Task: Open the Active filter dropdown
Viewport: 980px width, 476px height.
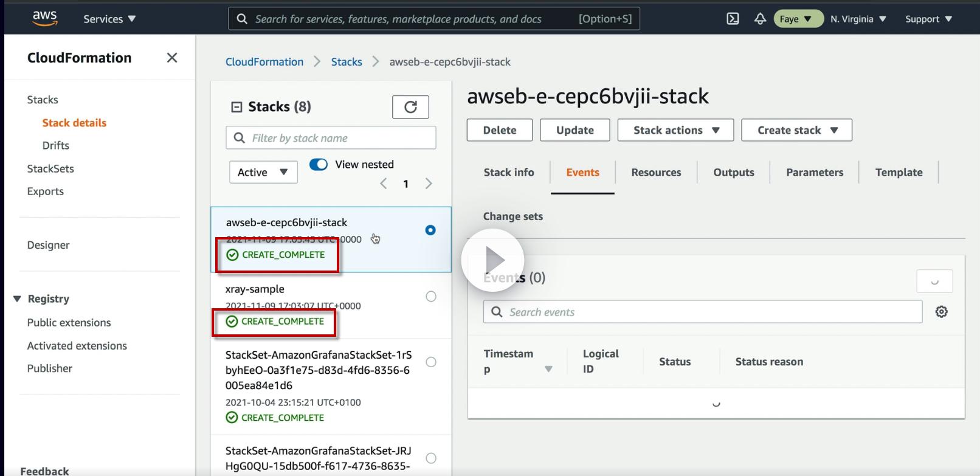Action: [x=263, y=172]
